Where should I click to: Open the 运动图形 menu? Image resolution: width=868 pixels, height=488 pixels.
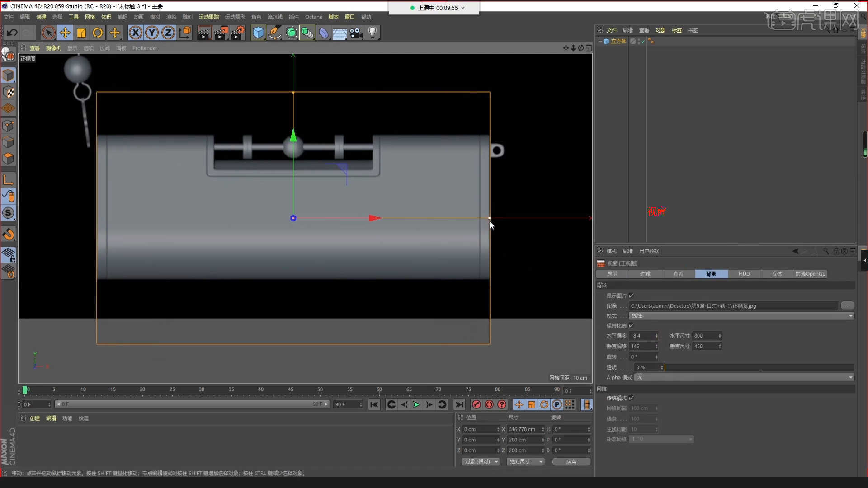click(235, 17)
